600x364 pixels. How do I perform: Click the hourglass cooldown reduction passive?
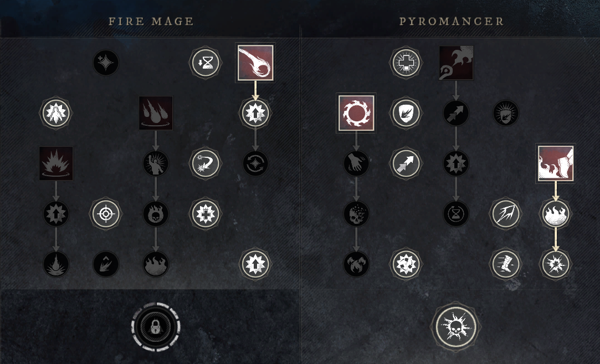pyautogui.click(x=206, y=63)
